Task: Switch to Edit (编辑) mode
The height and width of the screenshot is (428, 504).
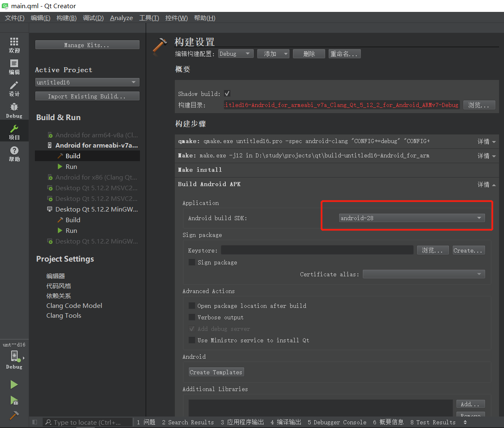Action: point(14,67)
